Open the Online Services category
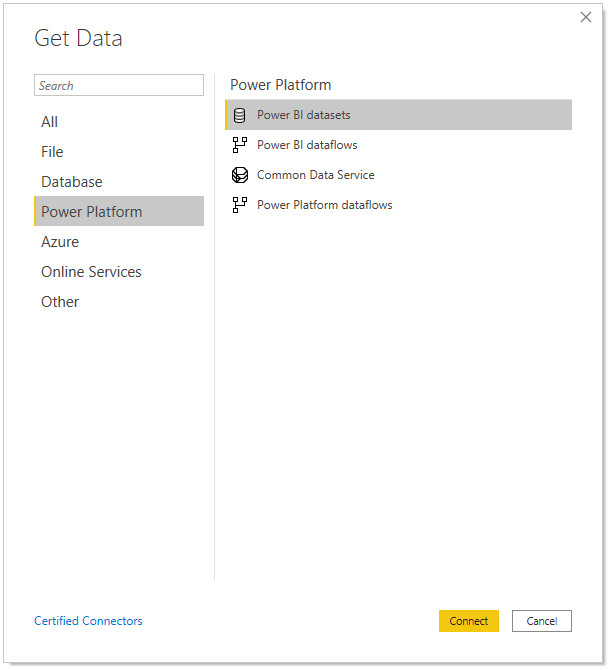This screenshot has height=670, width=611. coord(119,271)
